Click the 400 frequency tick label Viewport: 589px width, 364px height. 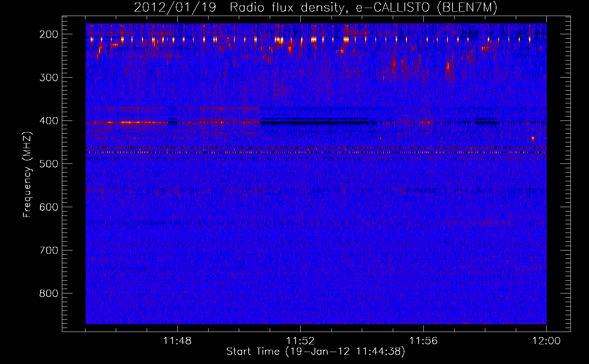click(x=49, y=120)
